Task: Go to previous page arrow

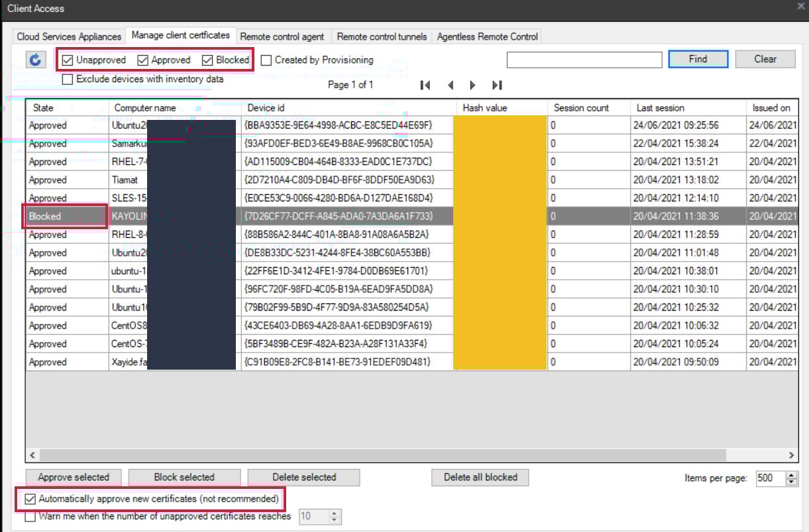Action: (451, 85)
